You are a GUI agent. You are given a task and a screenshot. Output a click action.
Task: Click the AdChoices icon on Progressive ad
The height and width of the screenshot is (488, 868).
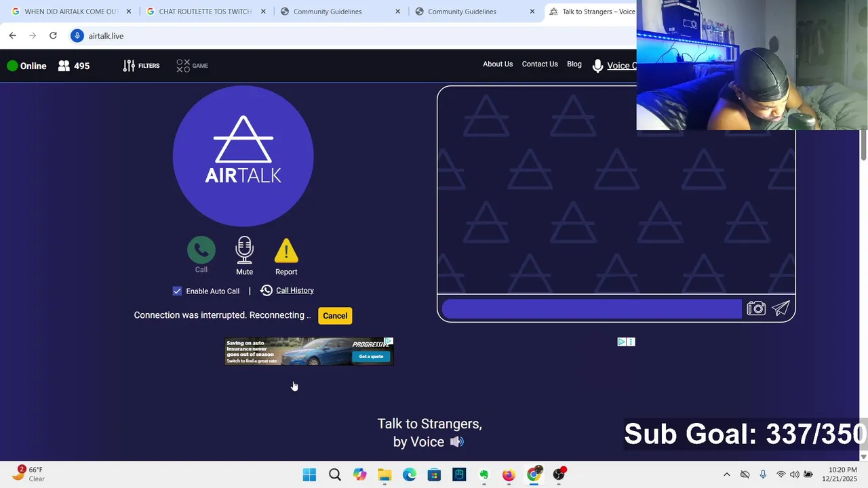[x=389, y=341]
